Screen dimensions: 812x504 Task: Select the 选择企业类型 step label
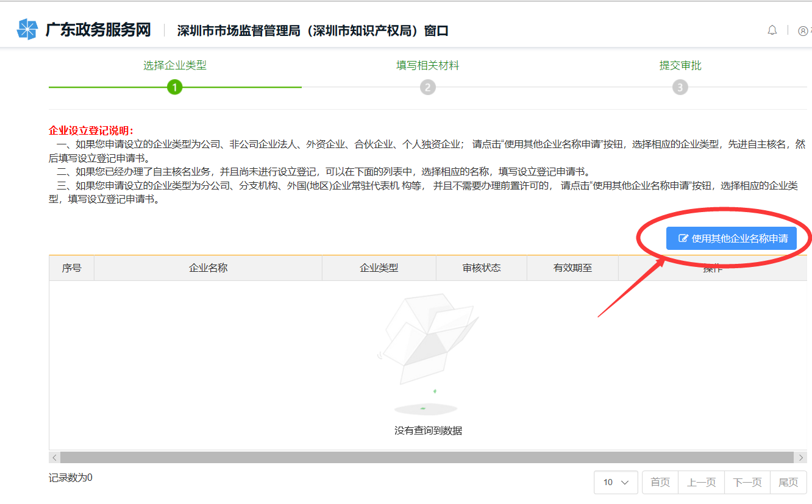tap(175, 65)
